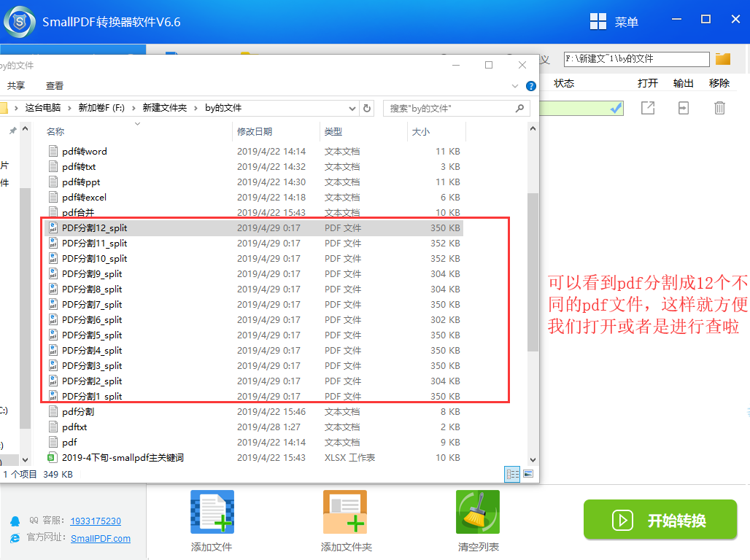This screenshot has height=560, width=750.
Task: Click the green status progress bar
Action: click(581, 109)
